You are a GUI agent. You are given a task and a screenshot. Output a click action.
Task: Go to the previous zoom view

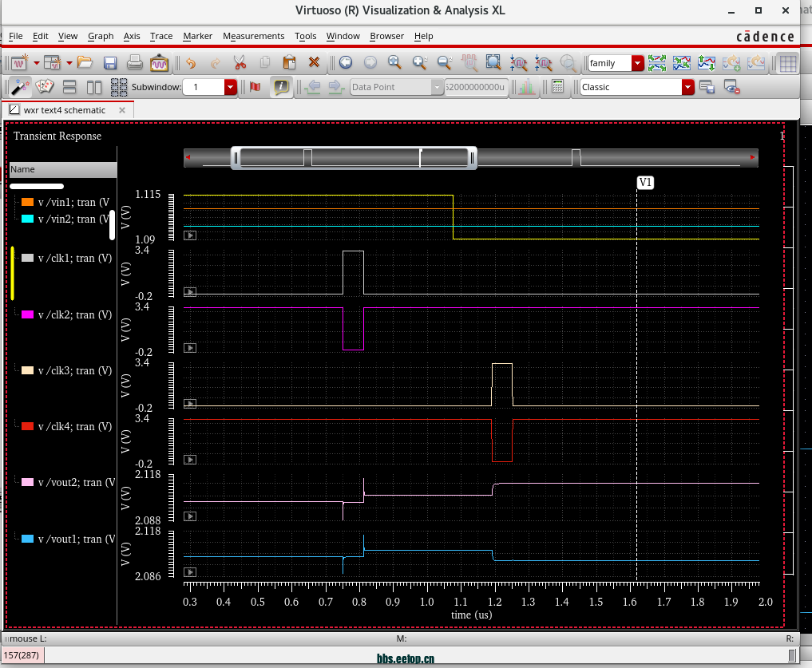[346, 63]
